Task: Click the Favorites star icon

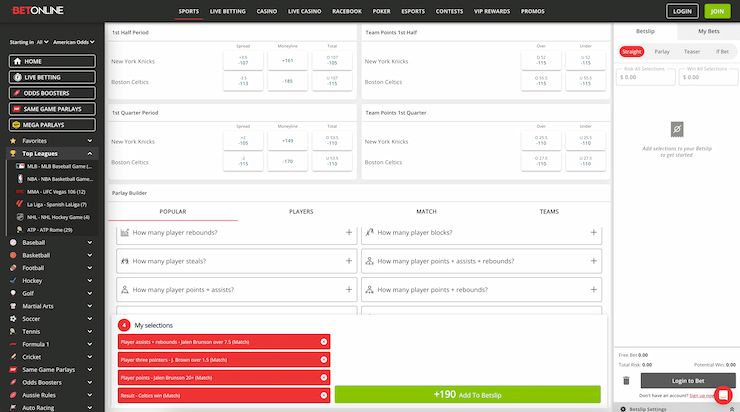Action: click(x=13, y=141)
